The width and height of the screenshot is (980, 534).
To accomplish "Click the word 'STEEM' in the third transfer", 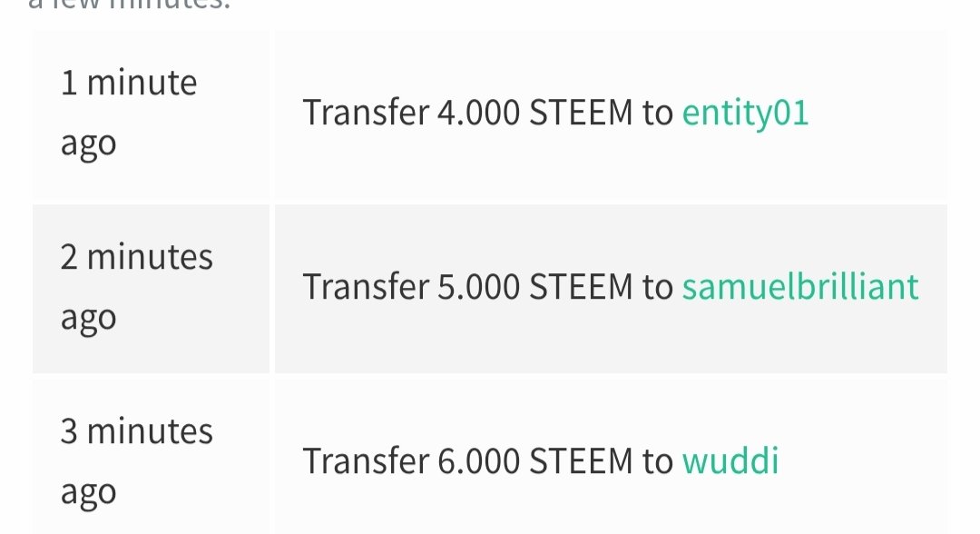I will [x=582, y=461].
